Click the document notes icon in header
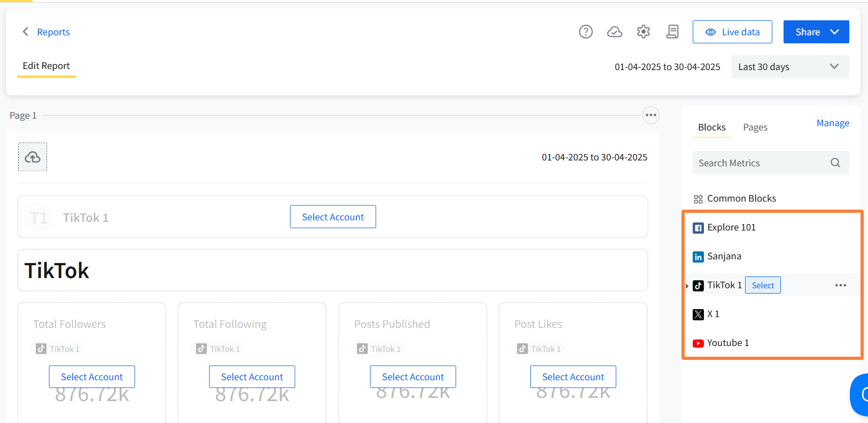 672,32
